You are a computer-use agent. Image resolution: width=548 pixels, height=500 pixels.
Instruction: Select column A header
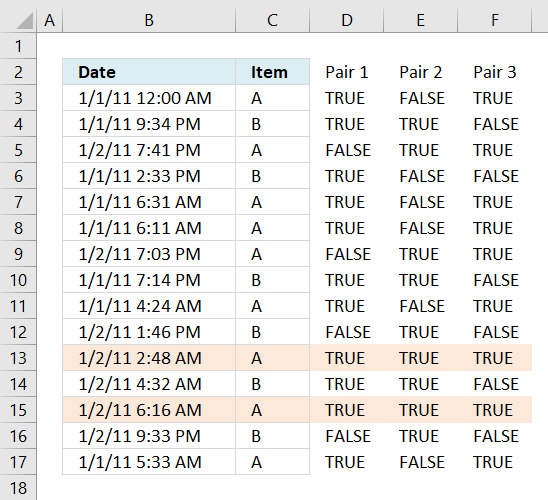tap(50, 20)
